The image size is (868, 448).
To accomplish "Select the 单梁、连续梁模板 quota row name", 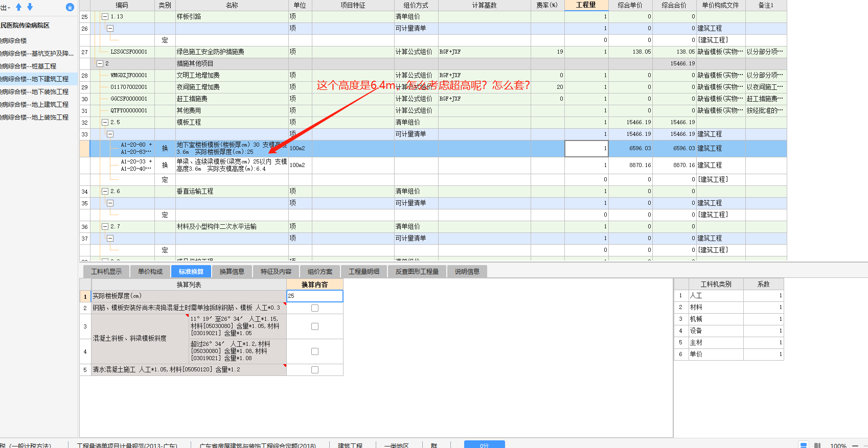I will point(232,165).
